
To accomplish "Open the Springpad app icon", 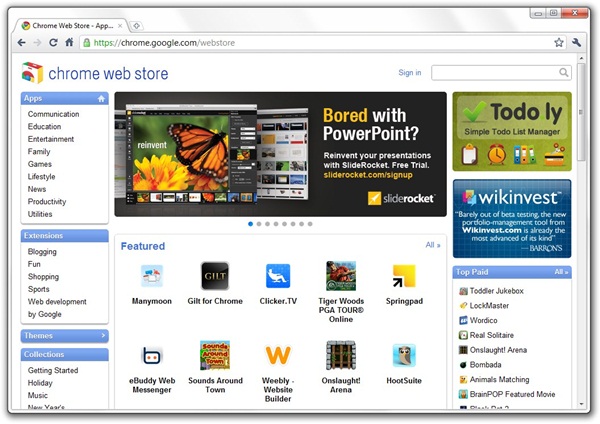I will (x=404, y=276).
